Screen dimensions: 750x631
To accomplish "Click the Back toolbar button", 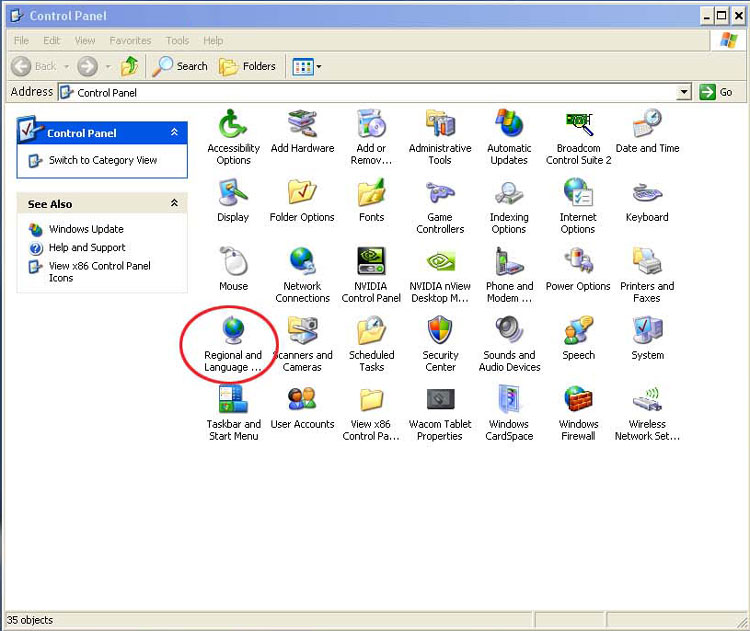I will [33, 66].
